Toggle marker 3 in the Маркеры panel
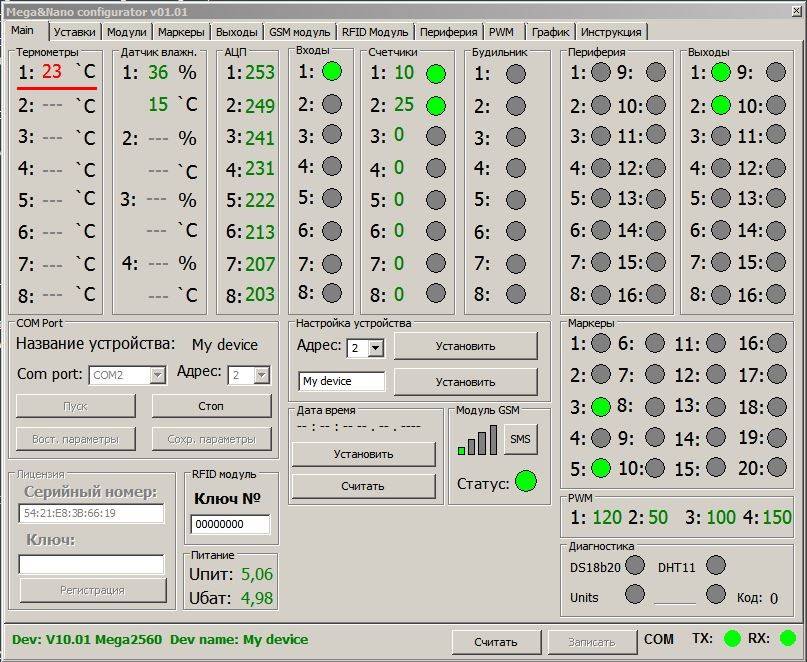The height and width of the screenshot is (662, 807). pyautogui.click(x=600, y=407)
